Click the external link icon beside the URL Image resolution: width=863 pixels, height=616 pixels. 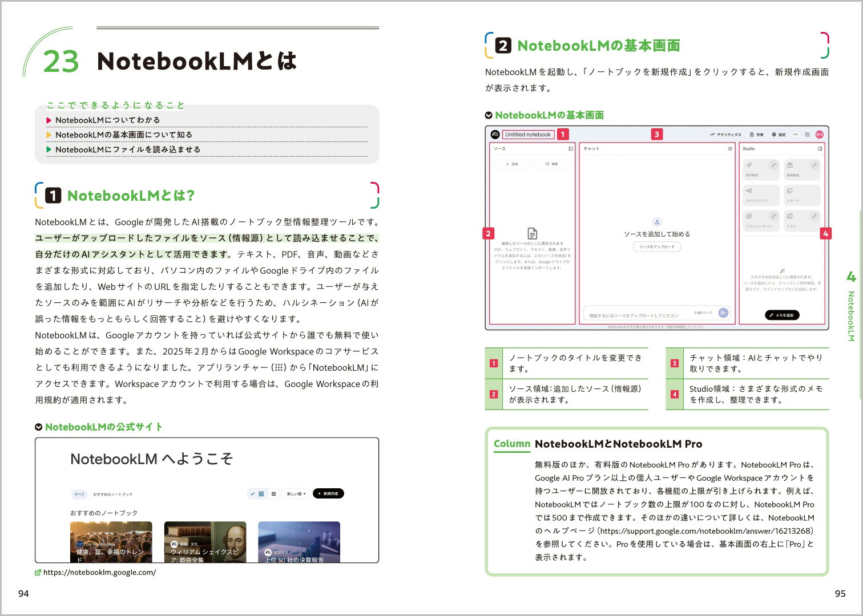(38, 573)
